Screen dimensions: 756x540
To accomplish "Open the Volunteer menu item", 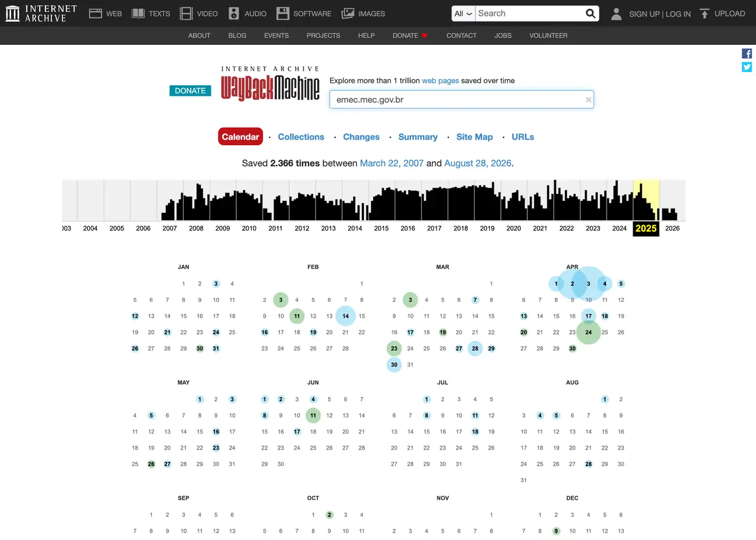I will pos(548,35).
